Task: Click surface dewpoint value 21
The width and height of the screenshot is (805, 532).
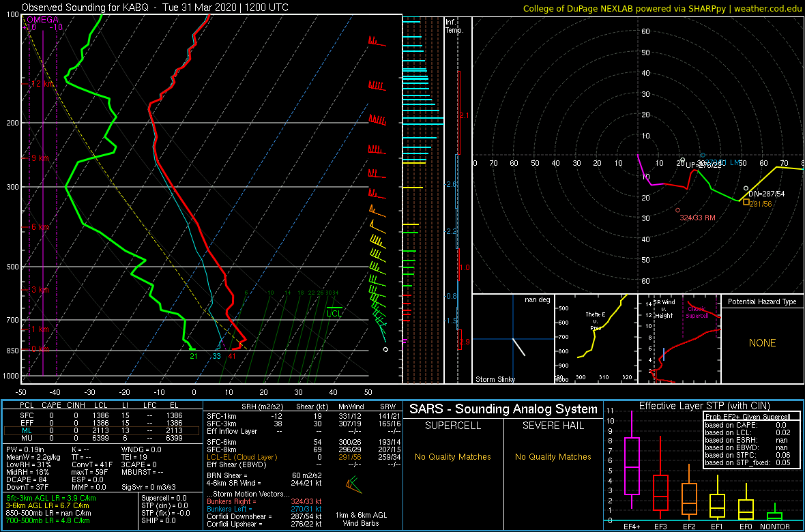Action: [194, 356]
